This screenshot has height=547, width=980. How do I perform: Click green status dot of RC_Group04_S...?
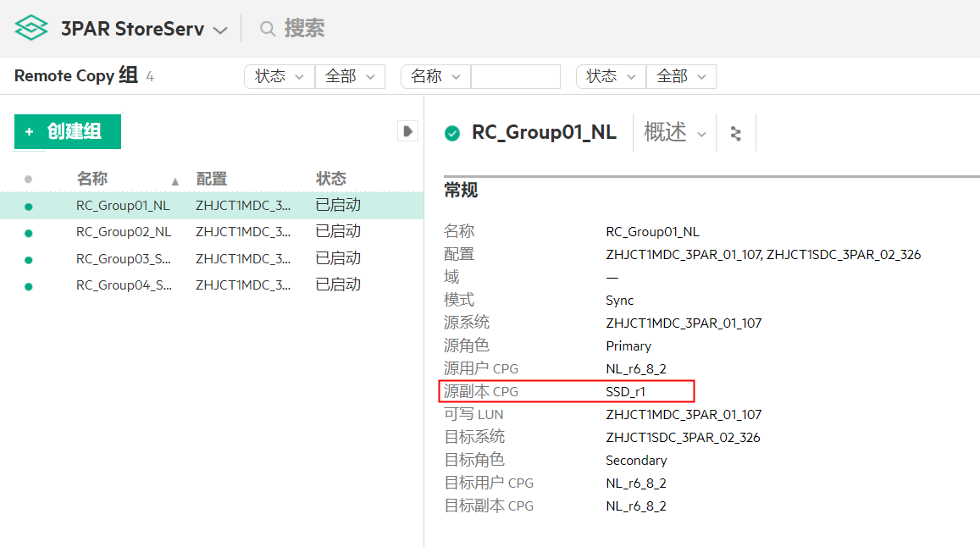28,286
